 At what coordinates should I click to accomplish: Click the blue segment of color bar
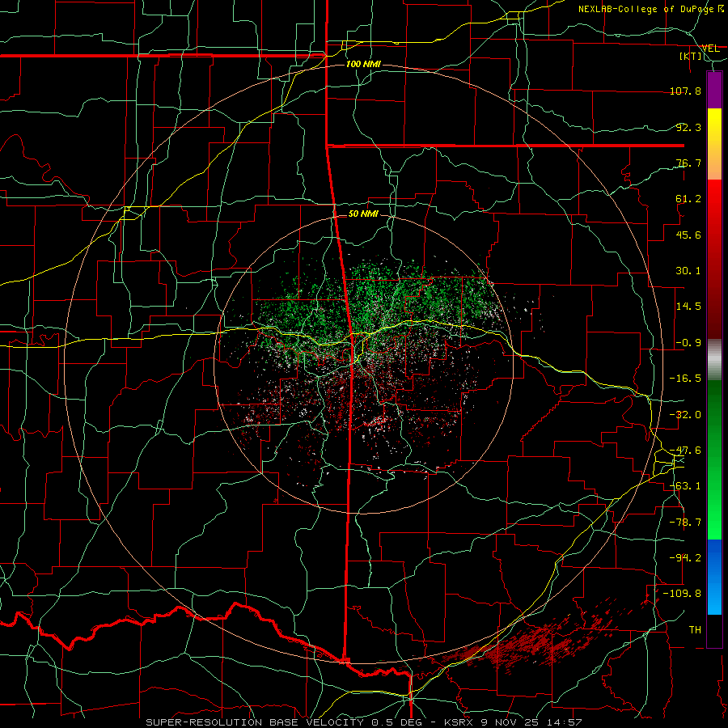tap(714, 577)
